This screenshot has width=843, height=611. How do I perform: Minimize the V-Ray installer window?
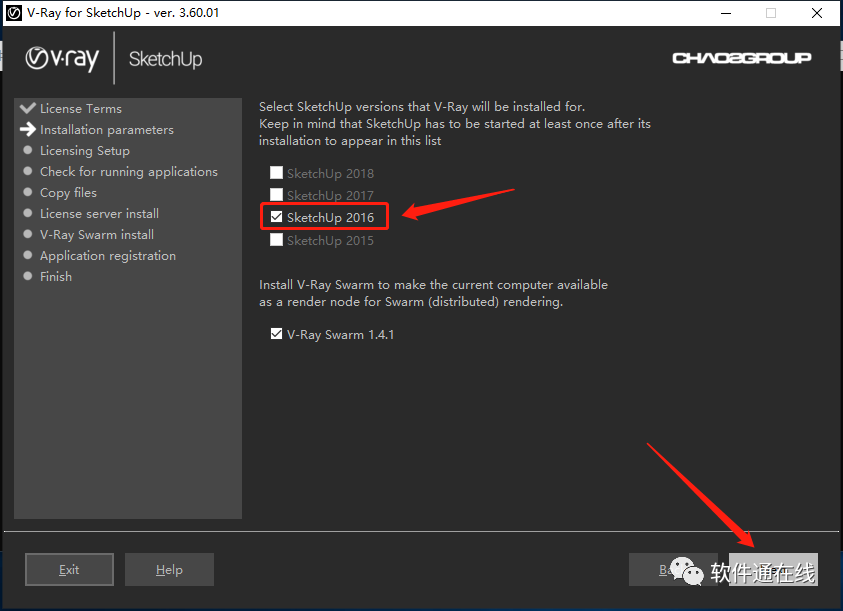click(726, 13)
